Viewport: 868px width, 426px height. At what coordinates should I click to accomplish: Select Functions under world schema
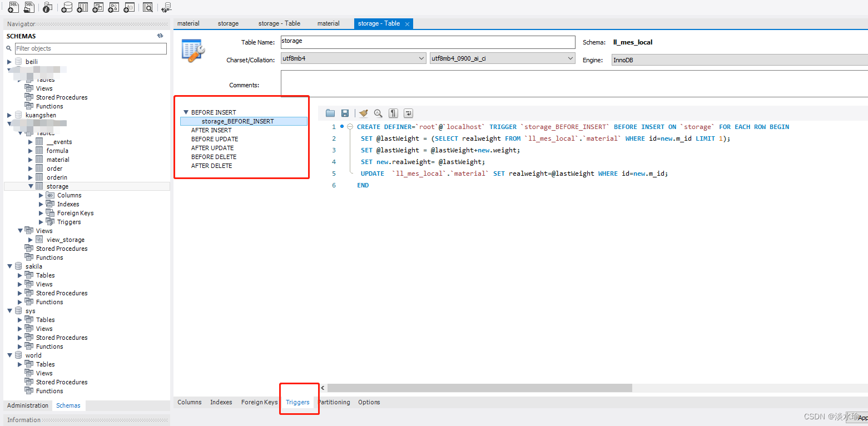49,391
